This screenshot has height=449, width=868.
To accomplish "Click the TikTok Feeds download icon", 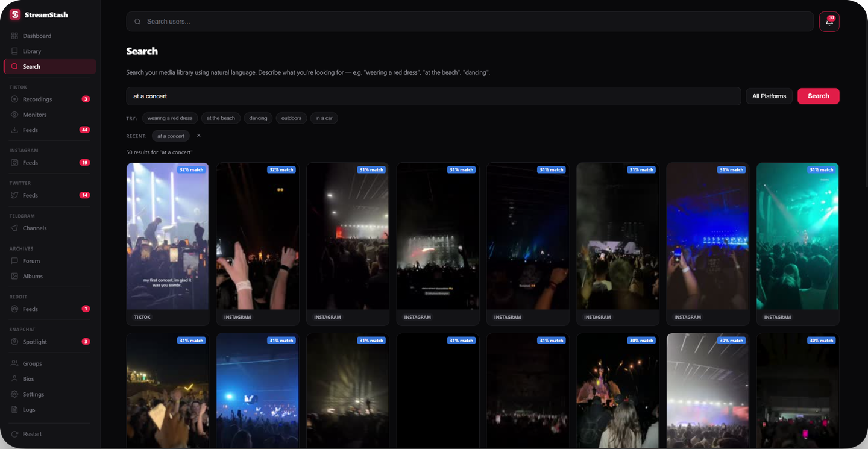I will point(14,130).
